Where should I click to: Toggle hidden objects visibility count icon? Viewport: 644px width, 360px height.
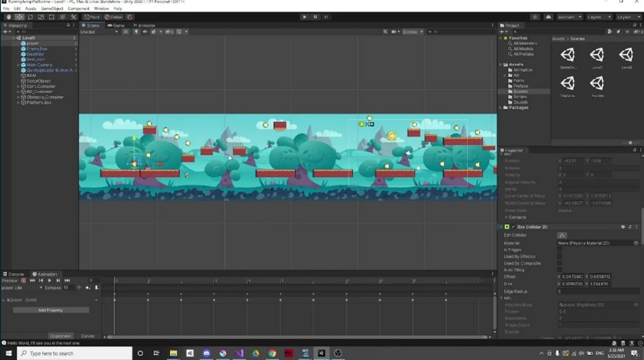[170, 32]
